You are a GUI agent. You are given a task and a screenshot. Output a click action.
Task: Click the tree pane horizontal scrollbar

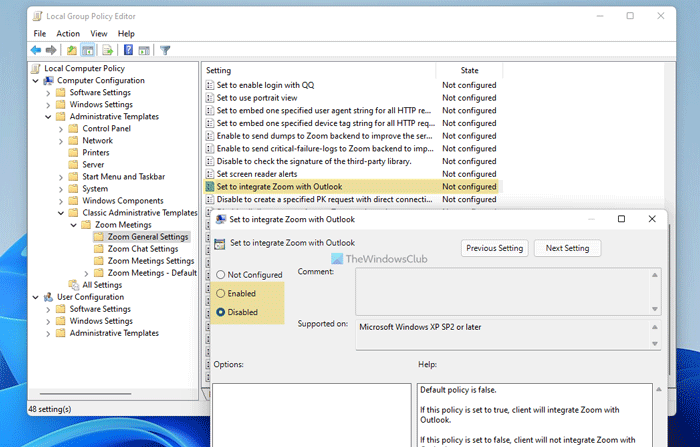click(86, 393)
